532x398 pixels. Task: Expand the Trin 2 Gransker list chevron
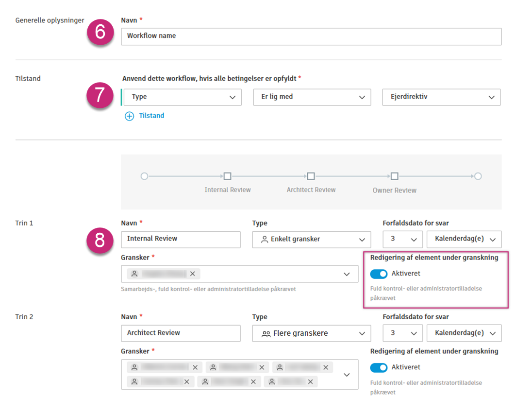[347, 375]
